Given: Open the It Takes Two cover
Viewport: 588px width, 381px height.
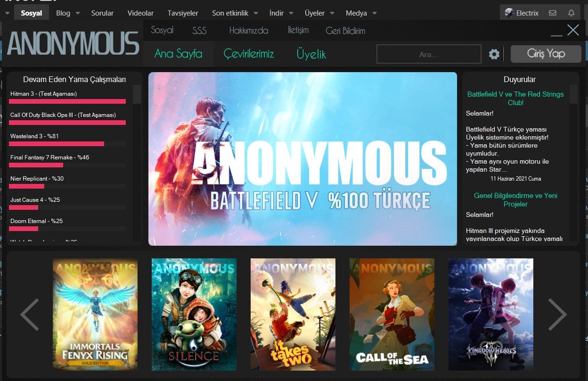Looking at the screenshot, I should 293,315.
